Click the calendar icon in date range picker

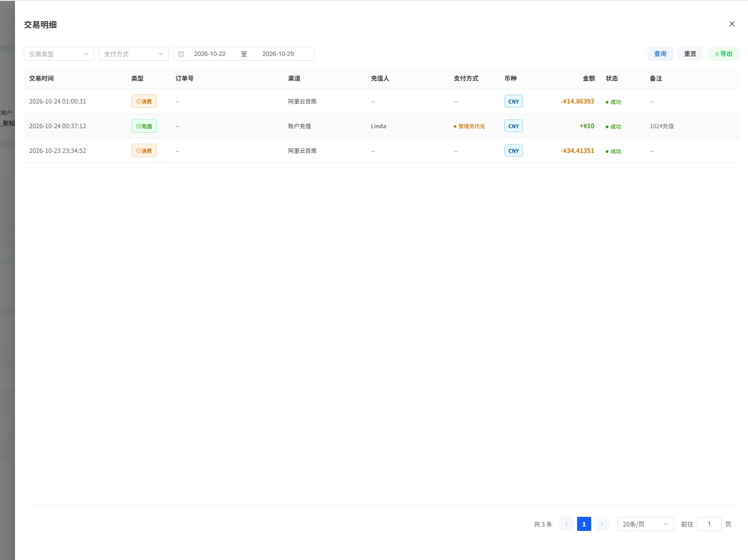(181, 54)
